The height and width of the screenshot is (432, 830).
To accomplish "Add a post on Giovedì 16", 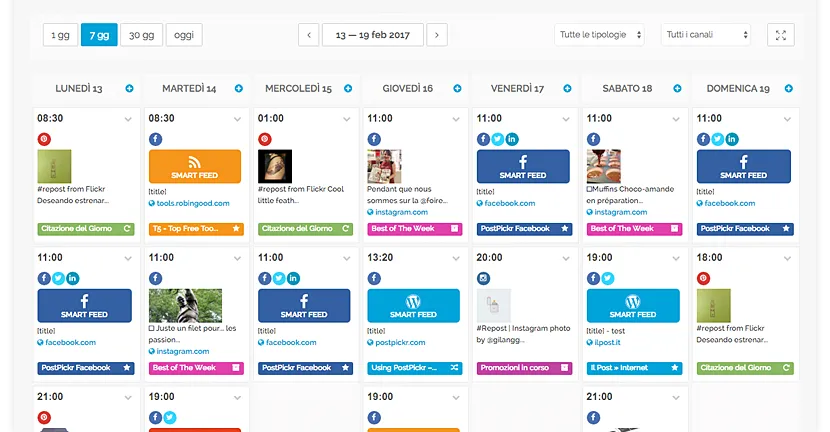I will click(x=457, y=88).
